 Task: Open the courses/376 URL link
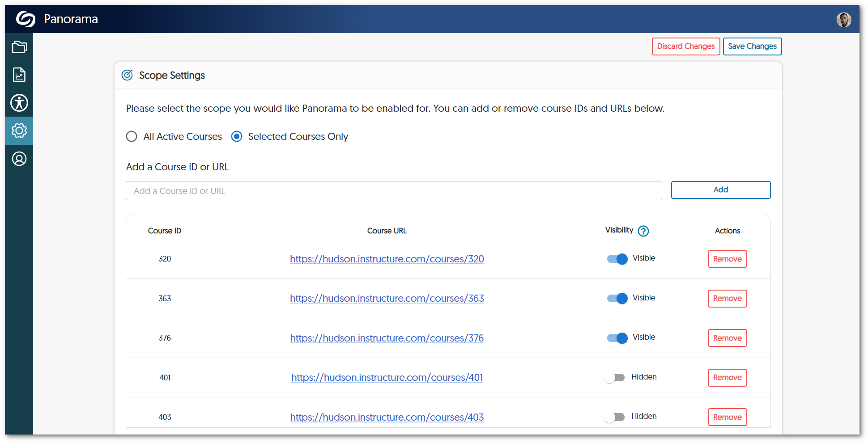point(387,338)
